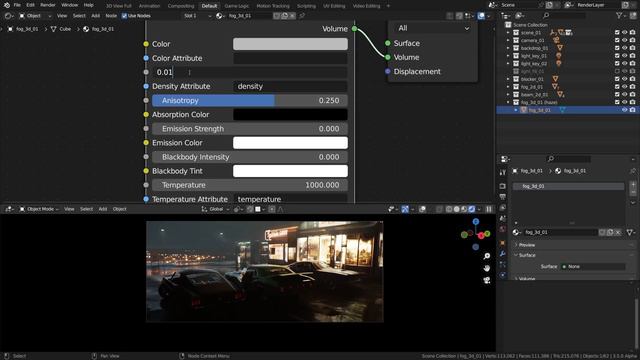The width and height of the screenshot is (640, 360).
Task: Click the viewport pan hand gizmo
Action: (487, 268)
